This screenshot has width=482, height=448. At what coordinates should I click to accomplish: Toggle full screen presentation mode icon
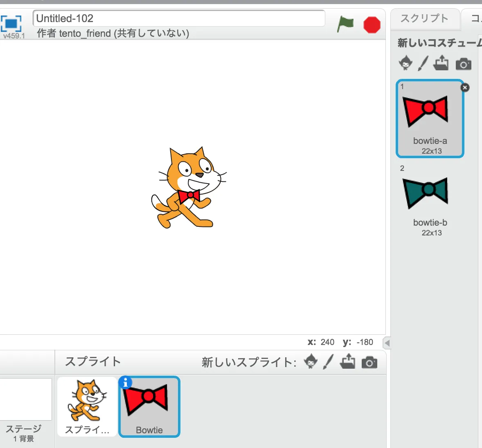coord(11,23)
